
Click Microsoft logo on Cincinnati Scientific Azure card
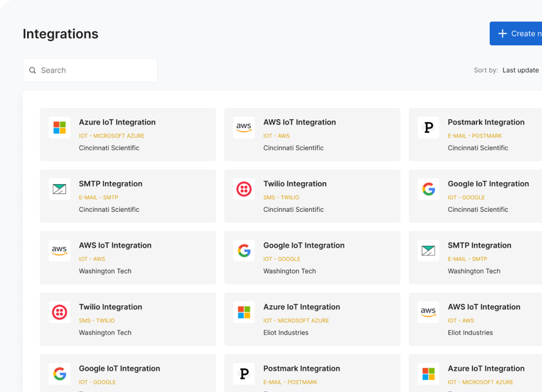(59, 127)
